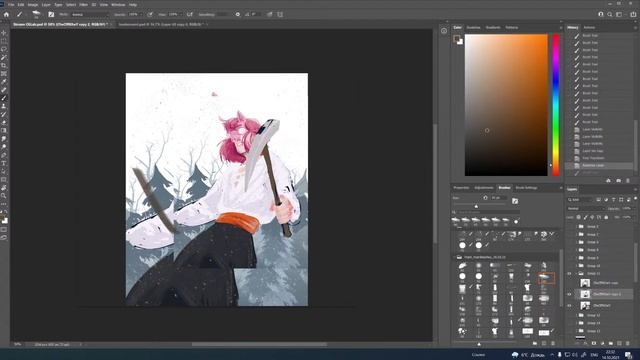The width and height of the screenshot is (640, 360).
Task: Toggle airbrush-style build-up in options bar
Action: click(190, 14)
